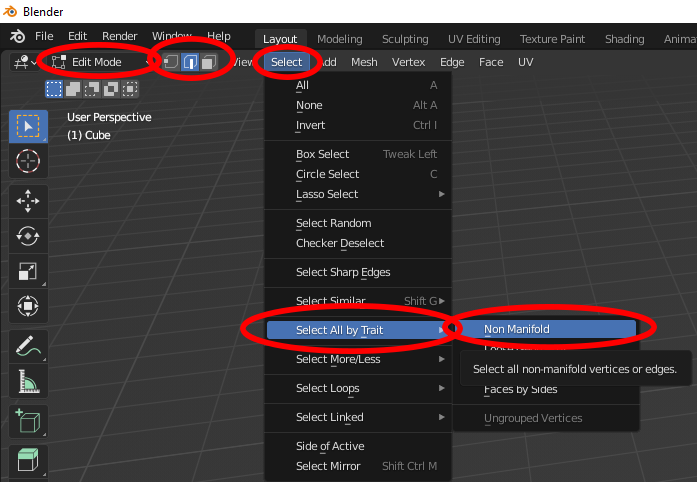Enable vertex select mode

click(x=171, y=62)
